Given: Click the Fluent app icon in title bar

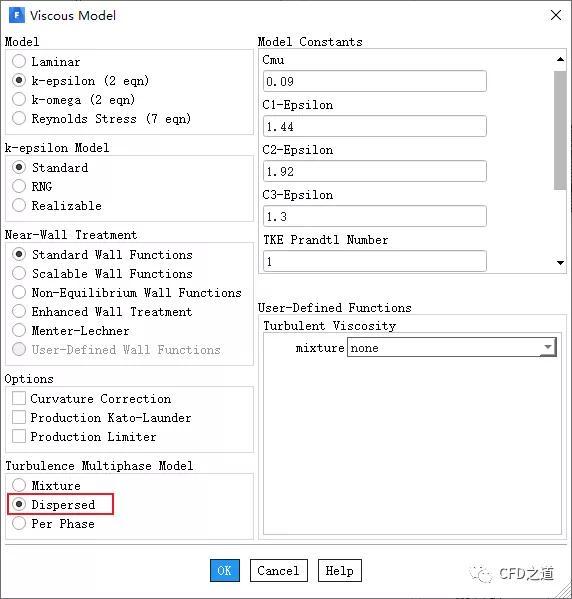Looking at the screenshot, I should (x=16, y=15).
